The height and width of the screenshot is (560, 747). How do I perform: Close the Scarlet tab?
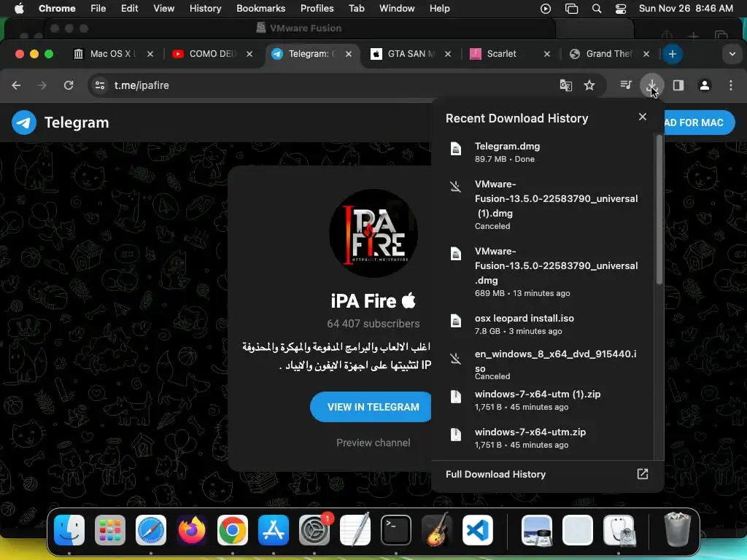point(547,54)
